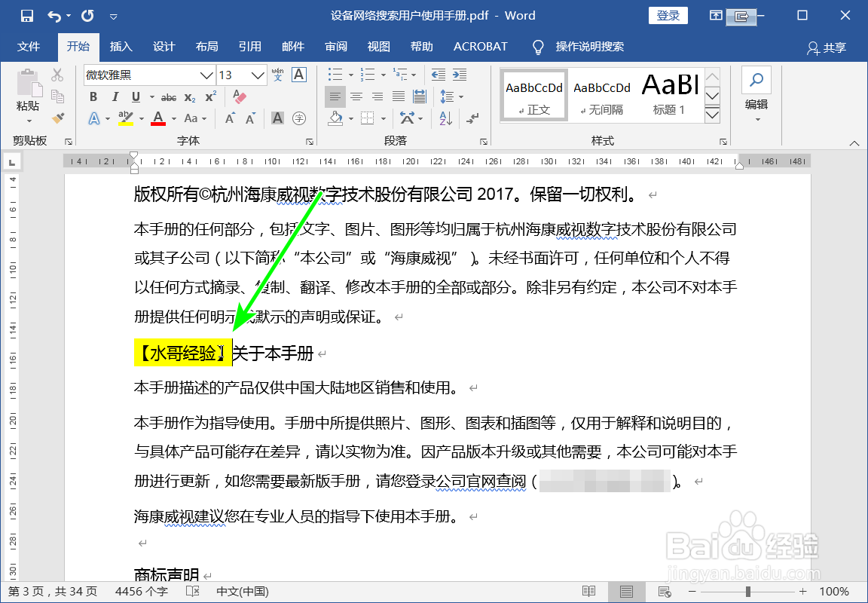This screenshot has height=603, width=868.
Task: Select the 无间隔 style
Action: [602, 95]
